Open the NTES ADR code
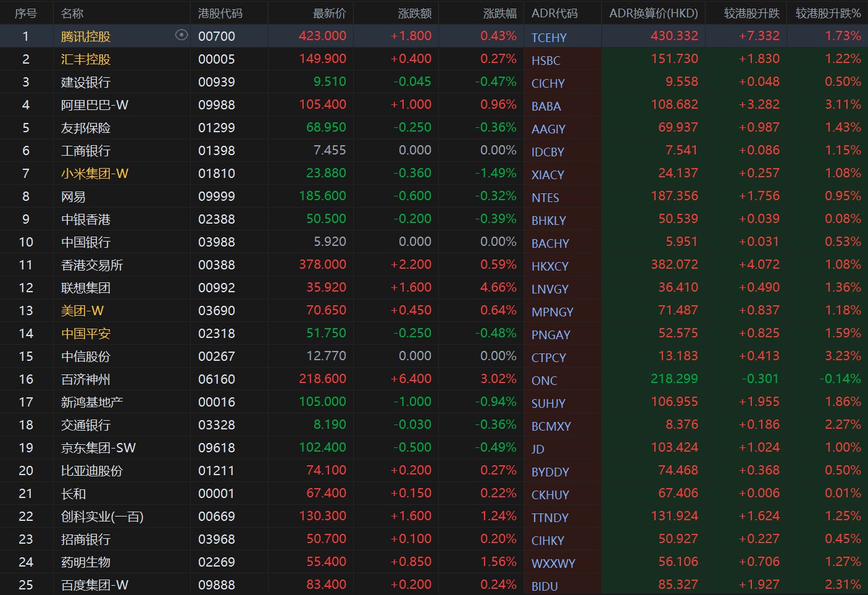The width and height of the screenshot is (868, 595). pos(545,198)
